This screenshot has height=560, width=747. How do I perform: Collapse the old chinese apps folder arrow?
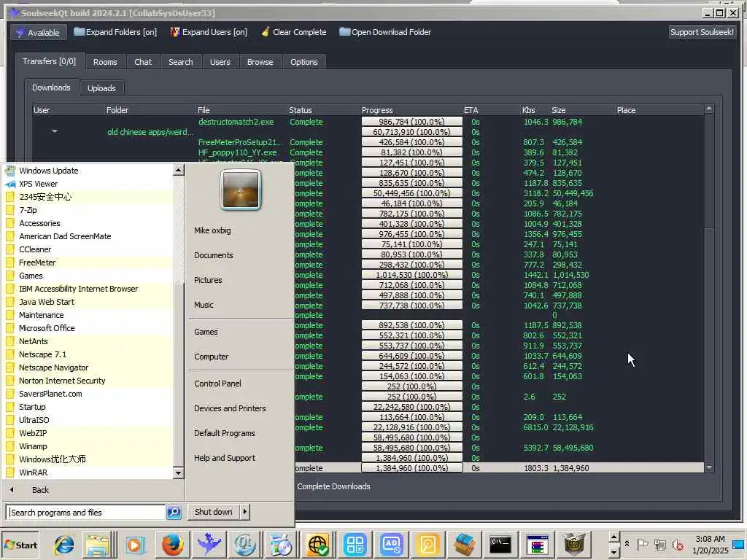55,131
